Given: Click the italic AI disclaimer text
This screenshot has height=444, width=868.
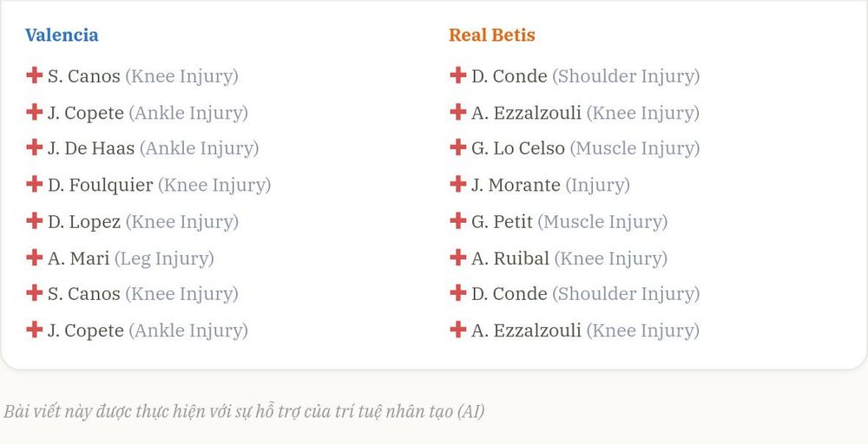Looking at the screenshot, I should 244,411.
